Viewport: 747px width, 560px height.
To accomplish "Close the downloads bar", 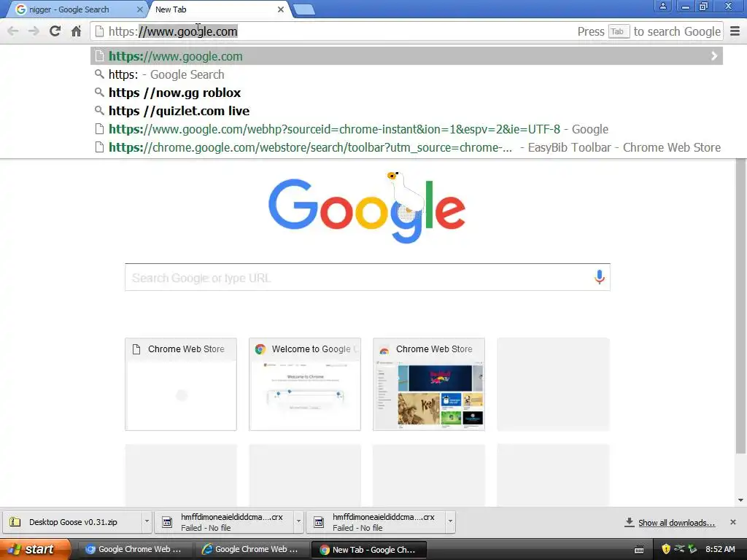I will (x=733, y=522).
